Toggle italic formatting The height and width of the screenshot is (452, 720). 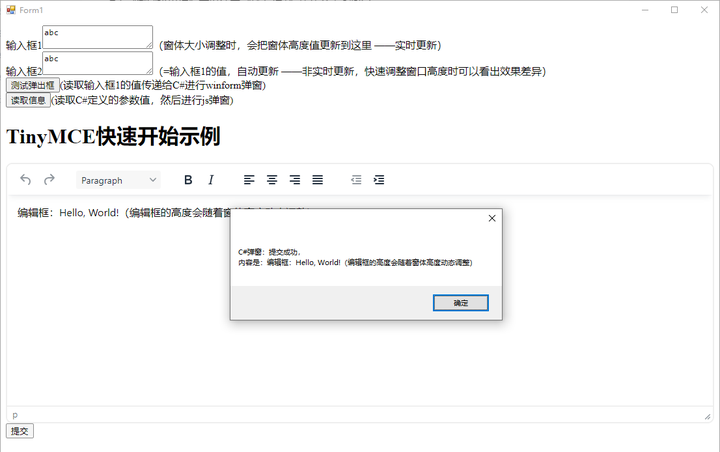(x=211, y=180)
